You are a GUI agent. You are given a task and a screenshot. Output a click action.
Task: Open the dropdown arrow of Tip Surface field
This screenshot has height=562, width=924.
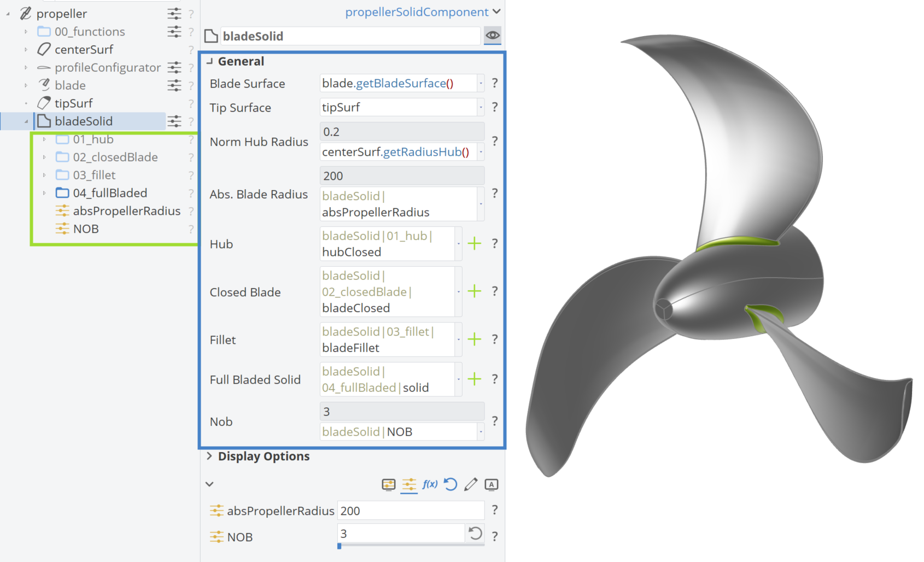click(x=481, y=107)
